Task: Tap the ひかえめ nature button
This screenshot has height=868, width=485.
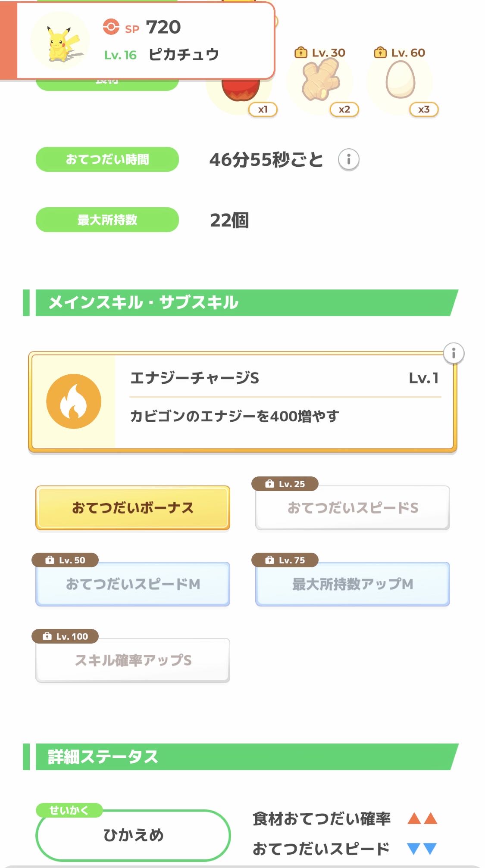Action: [133, 835]
